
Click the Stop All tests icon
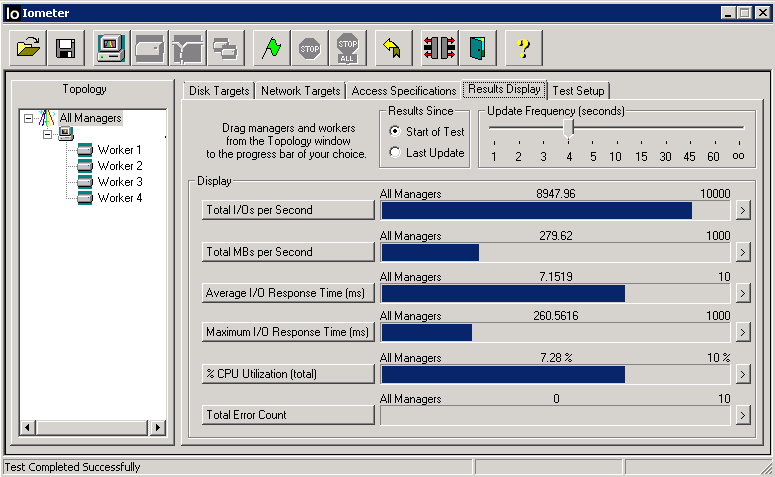point(347,48)
